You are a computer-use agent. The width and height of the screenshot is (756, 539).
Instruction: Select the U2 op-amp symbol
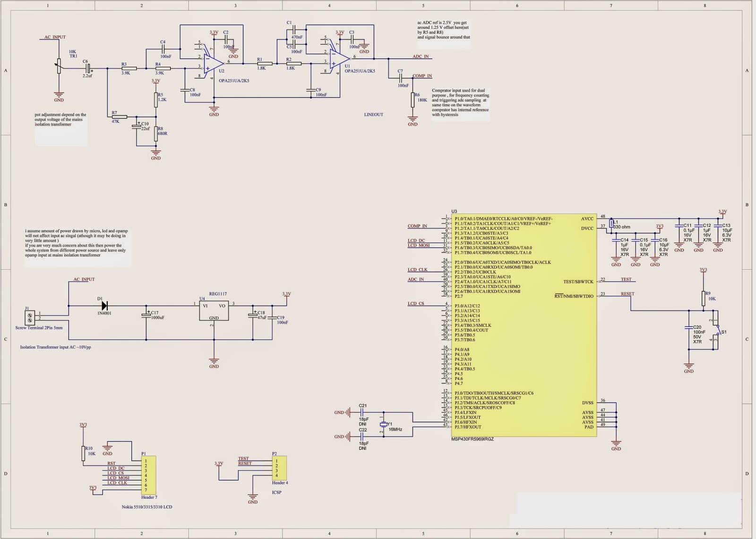[213, 62]
